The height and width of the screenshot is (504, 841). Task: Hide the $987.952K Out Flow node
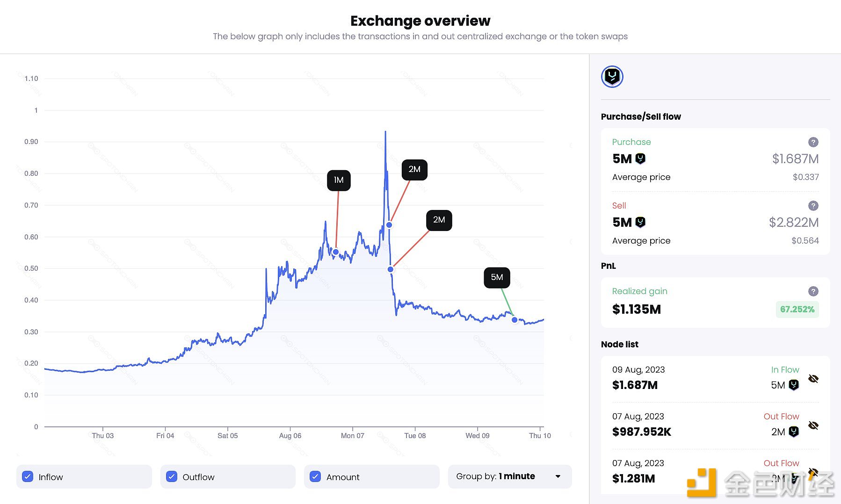[x=813, y=425]
